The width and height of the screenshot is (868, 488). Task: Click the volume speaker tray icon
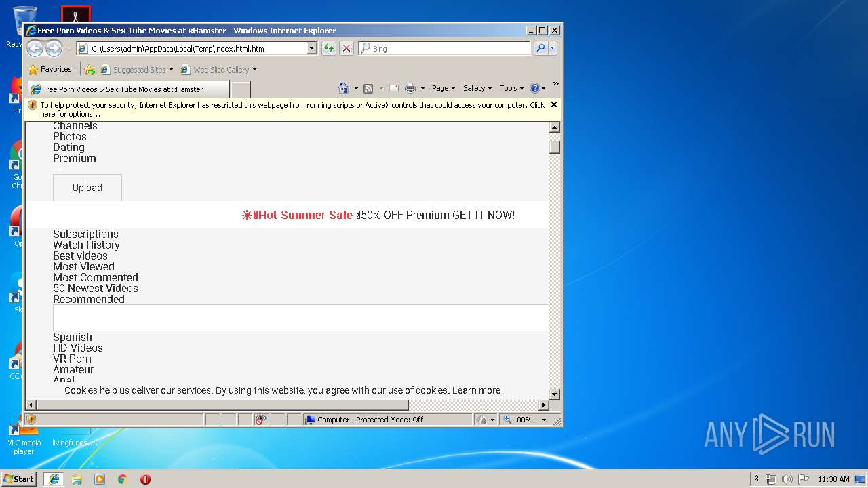click(x=787, y=479)
